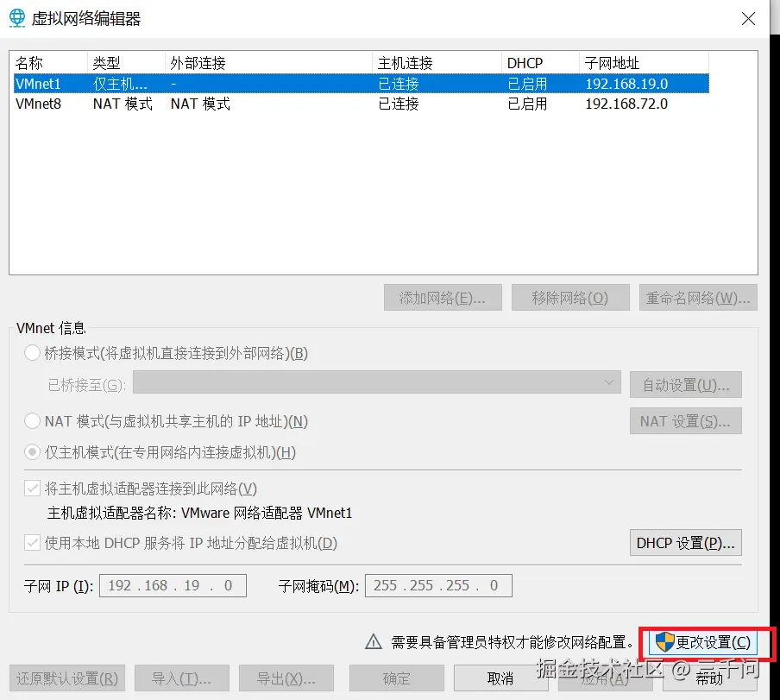Click the 确定 button
Viewport: 780px width, 700px height.
(x=396, y=678)
